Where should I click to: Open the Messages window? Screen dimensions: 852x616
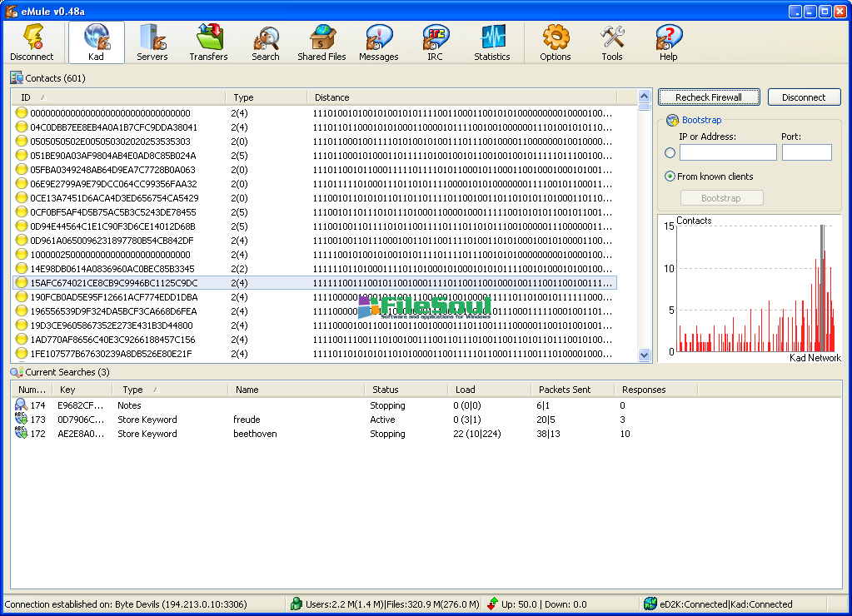click(378, 43)
